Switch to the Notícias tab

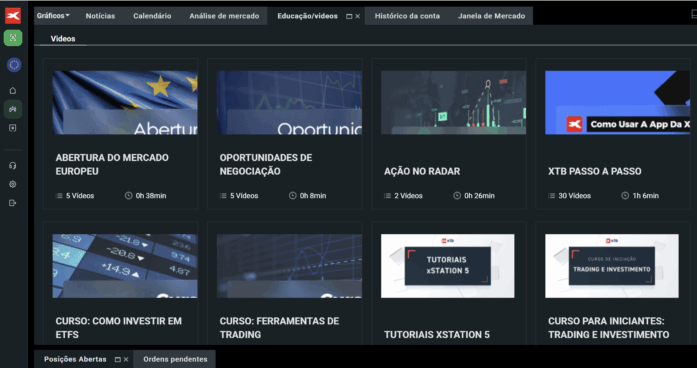100,16
